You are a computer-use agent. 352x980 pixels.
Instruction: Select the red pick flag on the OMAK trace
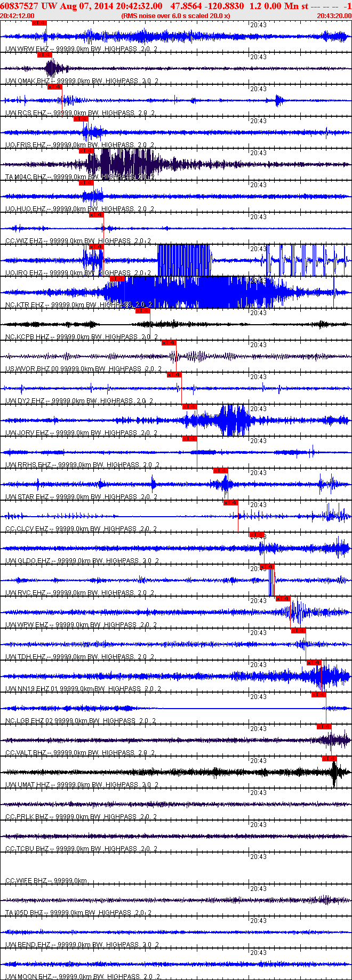[x=44, y=55]
